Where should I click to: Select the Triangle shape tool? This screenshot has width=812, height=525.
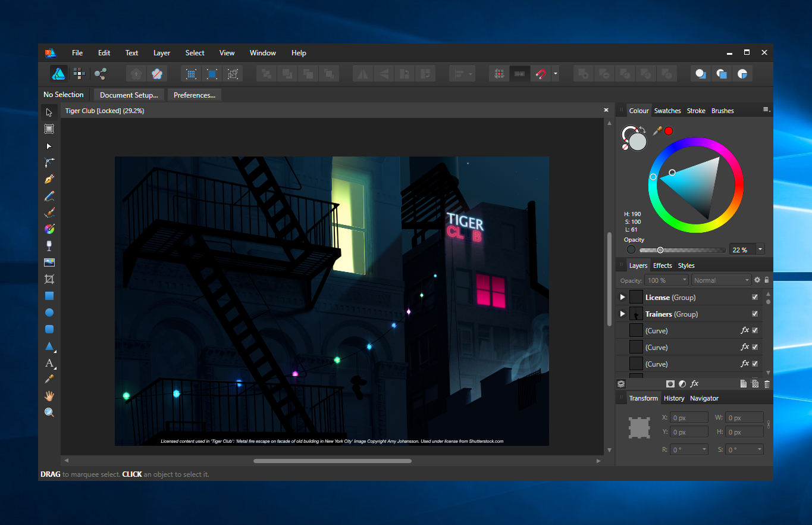[x=49, y=346]
